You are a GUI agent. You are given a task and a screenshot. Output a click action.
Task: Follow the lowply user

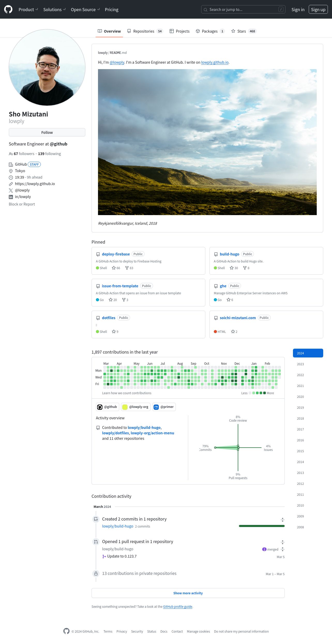coord(47,132)
